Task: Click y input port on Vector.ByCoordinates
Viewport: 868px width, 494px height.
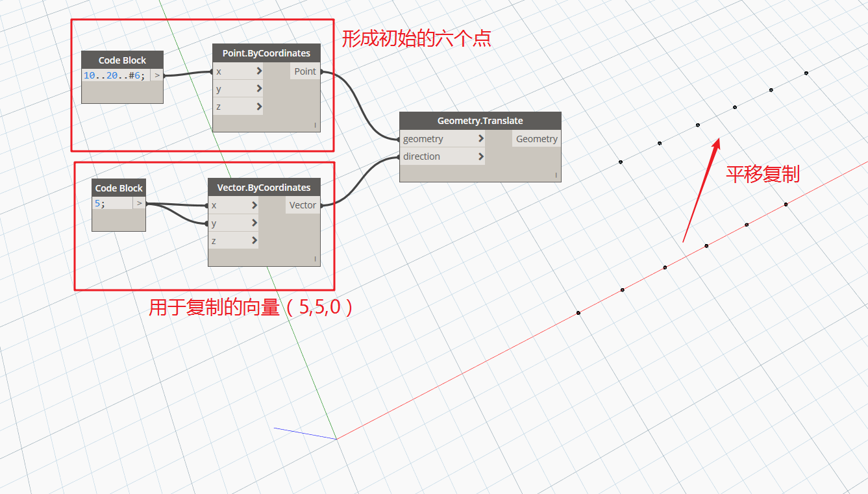Action: point(234,223)
